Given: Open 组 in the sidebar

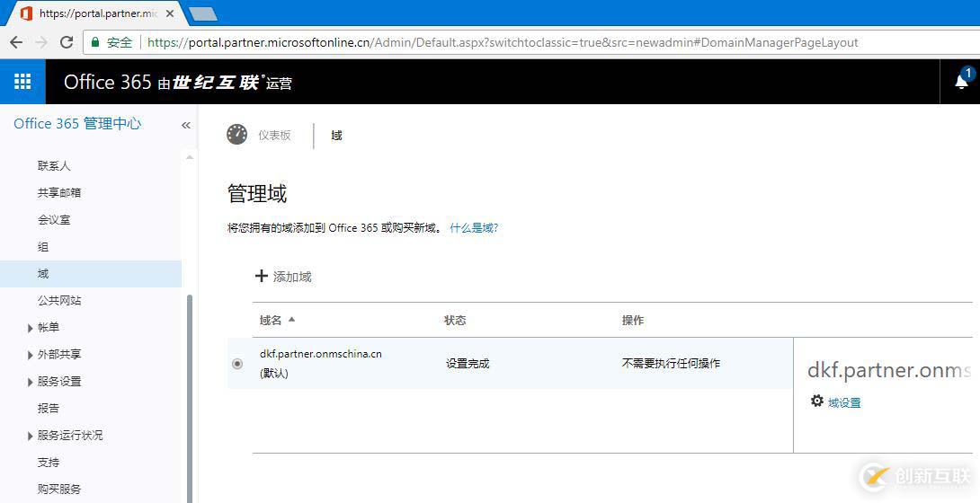Looking at the screenshot, I should click(43, 246).
